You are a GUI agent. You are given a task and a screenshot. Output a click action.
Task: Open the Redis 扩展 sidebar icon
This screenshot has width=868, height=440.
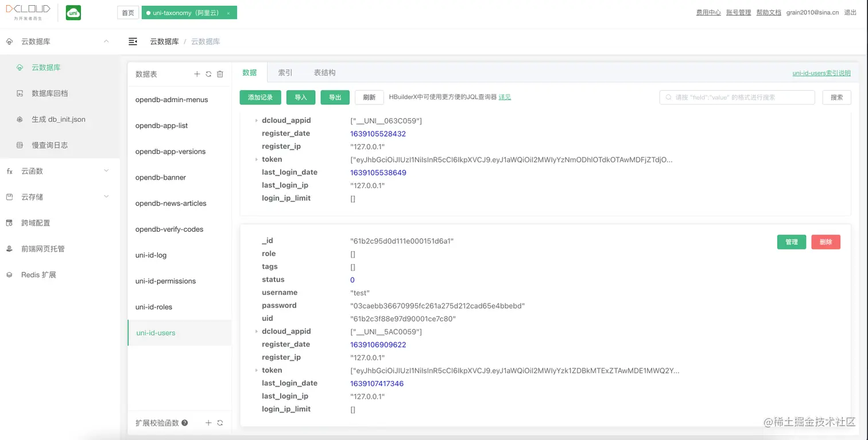pyautogui.click(x=9, y=275)
